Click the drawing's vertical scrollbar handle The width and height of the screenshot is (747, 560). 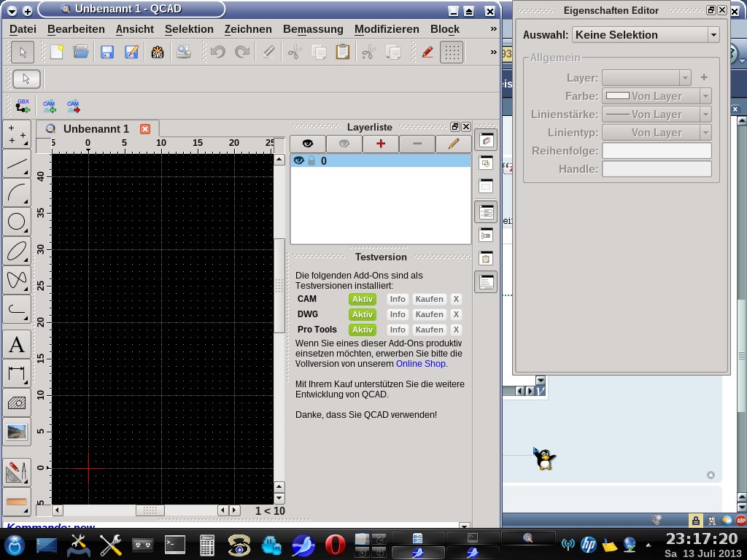pos(279,286)
